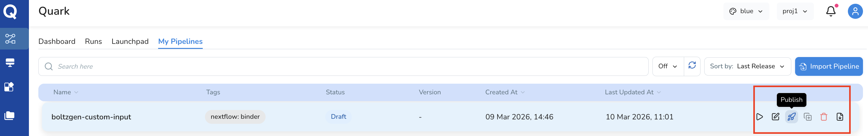Open the pipelines section in the sidebar
This screenshot has height=136, width=868.
click(10, 39)
